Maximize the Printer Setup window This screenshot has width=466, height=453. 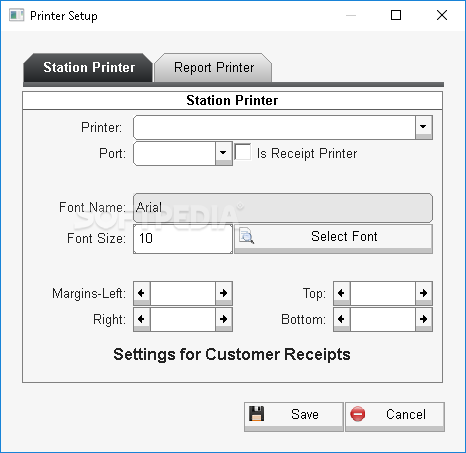point(396,15)
